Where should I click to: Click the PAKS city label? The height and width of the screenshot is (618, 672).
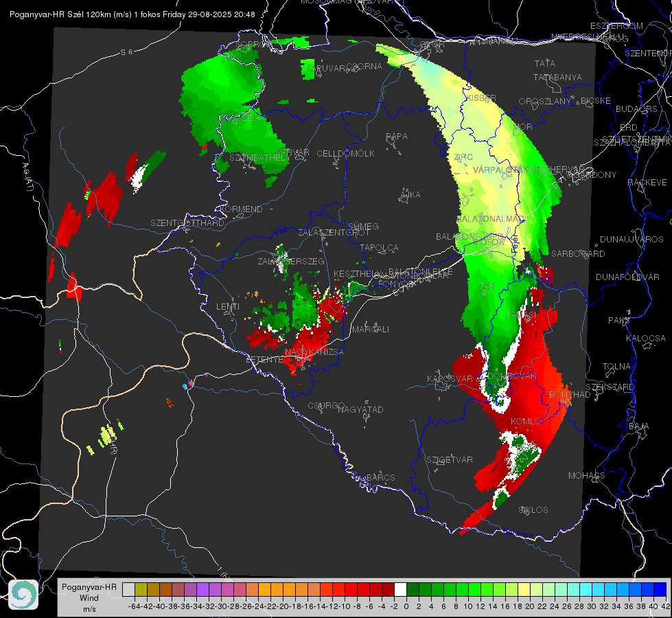tap(619, 321)
